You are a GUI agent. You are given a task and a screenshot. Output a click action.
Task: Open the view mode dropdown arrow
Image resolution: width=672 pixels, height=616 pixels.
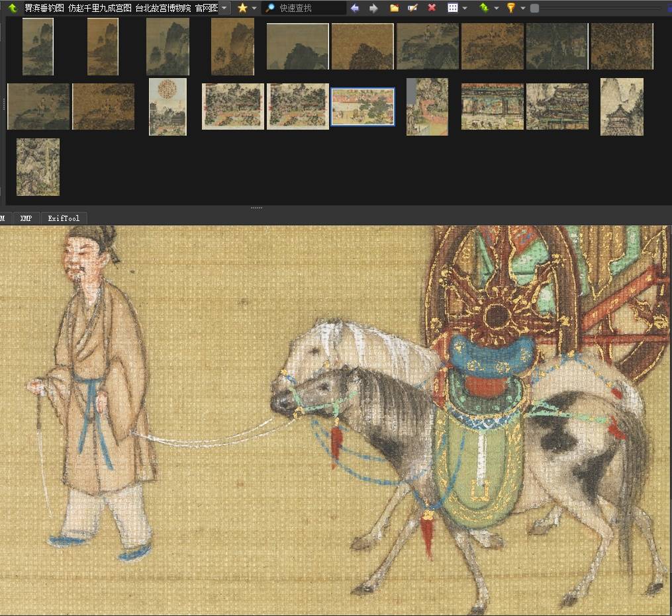click(x=465, y=8)
